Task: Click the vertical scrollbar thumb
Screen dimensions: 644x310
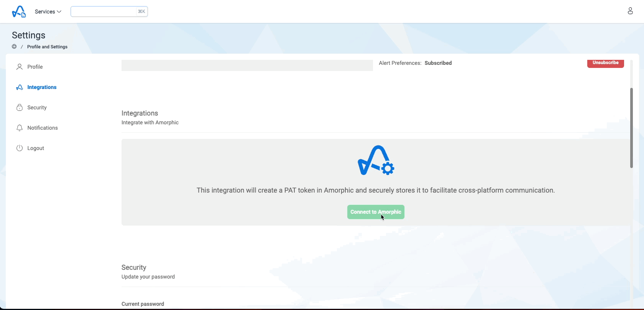Action: 631,128
